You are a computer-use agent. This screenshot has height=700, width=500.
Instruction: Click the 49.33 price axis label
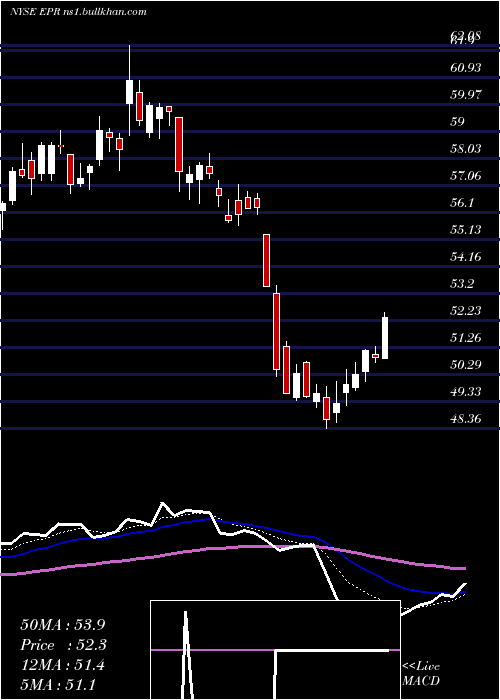[466, 392]
